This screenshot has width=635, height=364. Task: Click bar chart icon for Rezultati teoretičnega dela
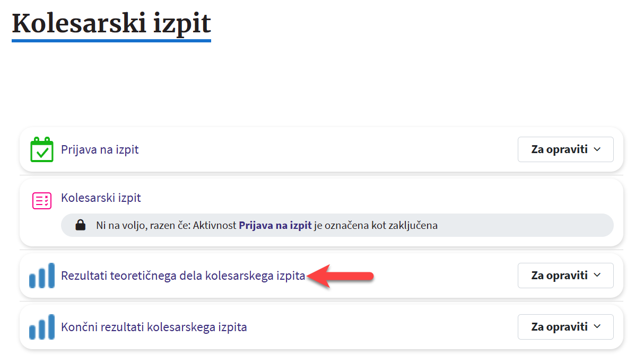pyautogui.click(x=42, y=276)
